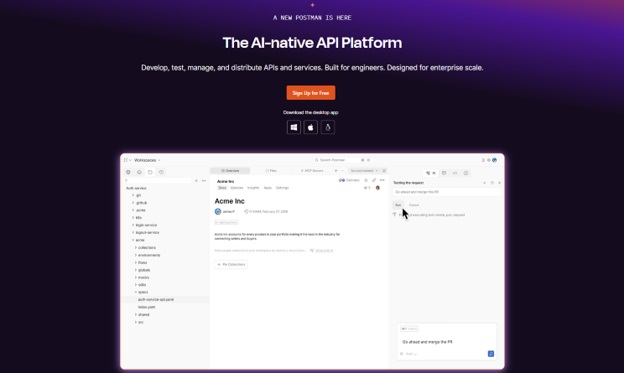This screenshot has height=373, width=624.
Task: Copy the workspace link icon
Action: point(374,180)
